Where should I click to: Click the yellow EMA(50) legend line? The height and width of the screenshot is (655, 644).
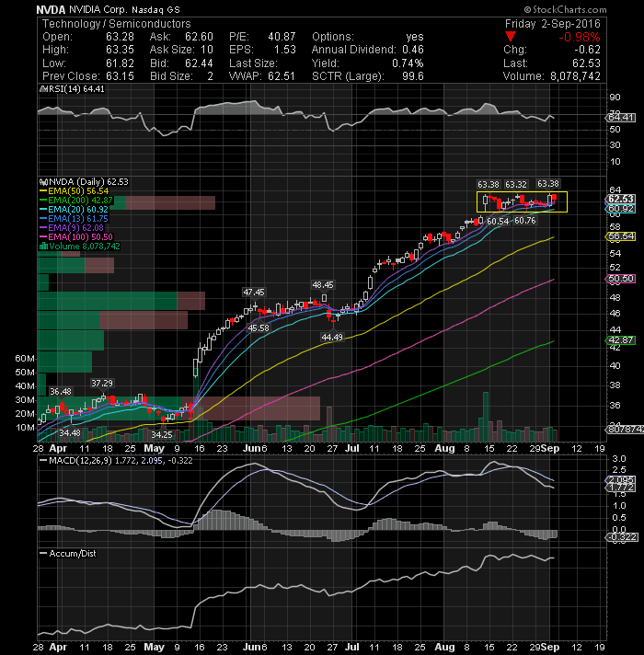pos(42,191)
